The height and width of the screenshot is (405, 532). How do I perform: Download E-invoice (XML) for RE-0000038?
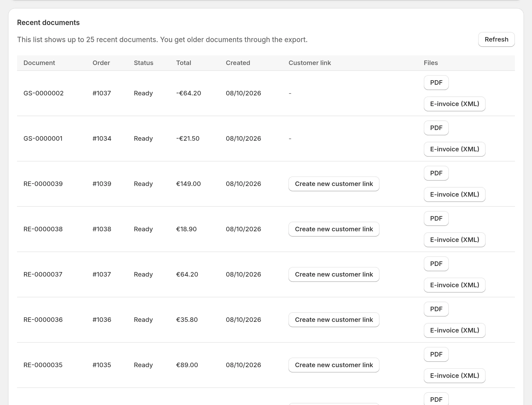(x=454, y=240)
